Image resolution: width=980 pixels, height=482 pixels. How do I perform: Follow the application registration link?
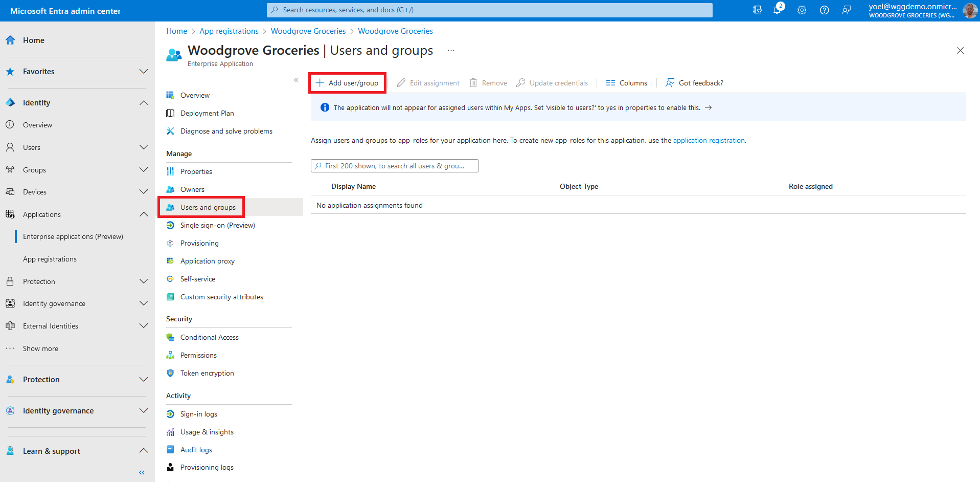pyautogui.click(x=709, y=140)
